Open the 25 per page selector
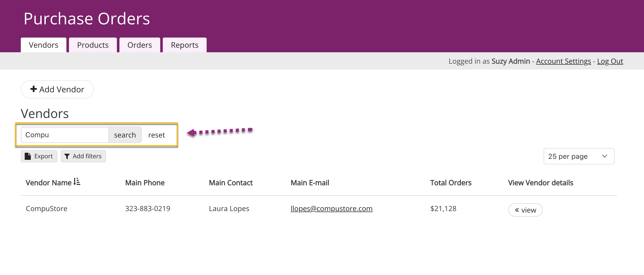Screen dimensions: 644x275 pyautogui.click(x=579, y=156)
